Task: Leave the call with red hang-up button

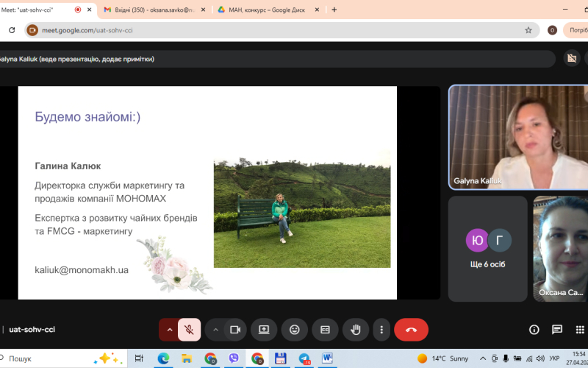Action: [411, 330]
